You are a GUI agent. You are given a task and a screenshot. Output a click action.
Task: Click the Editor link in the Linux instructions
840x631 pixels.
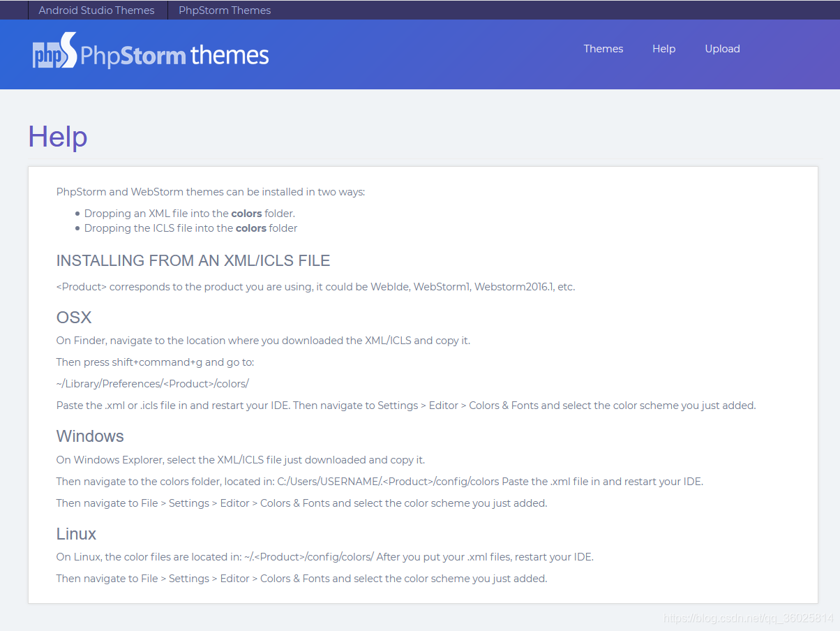[x=235, y=578]
